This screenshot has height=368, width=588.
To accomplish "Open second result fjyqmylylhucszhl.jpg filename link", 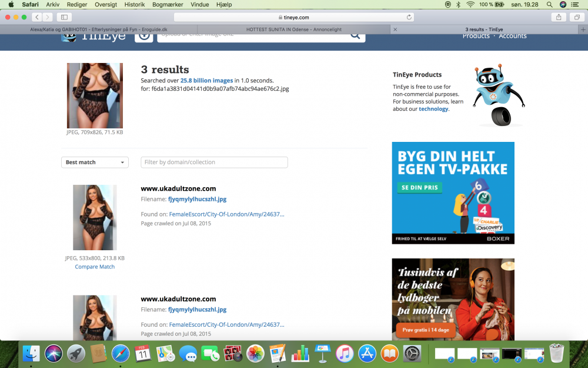I will [197, 310].
